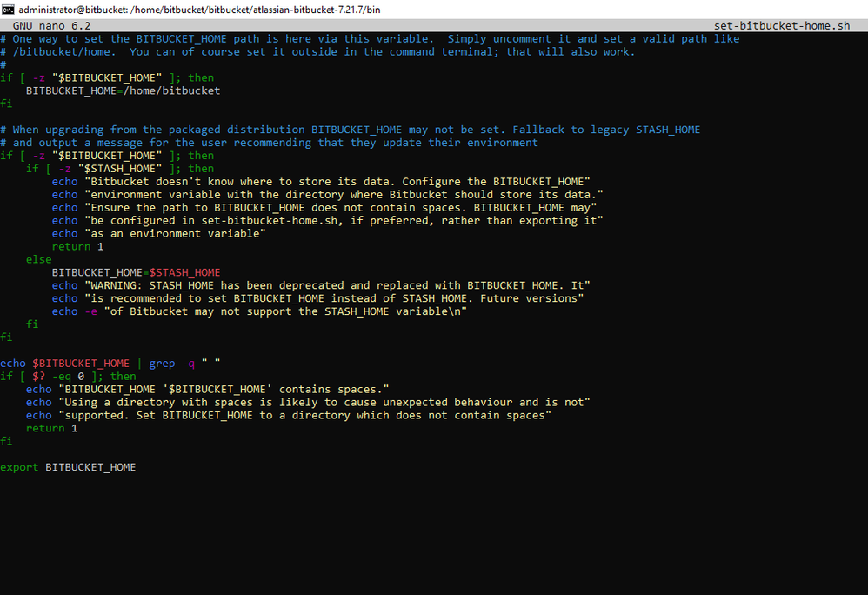Click the comment line starting "# When upgrading from"
868x595 pixels.
click(350, 130)
